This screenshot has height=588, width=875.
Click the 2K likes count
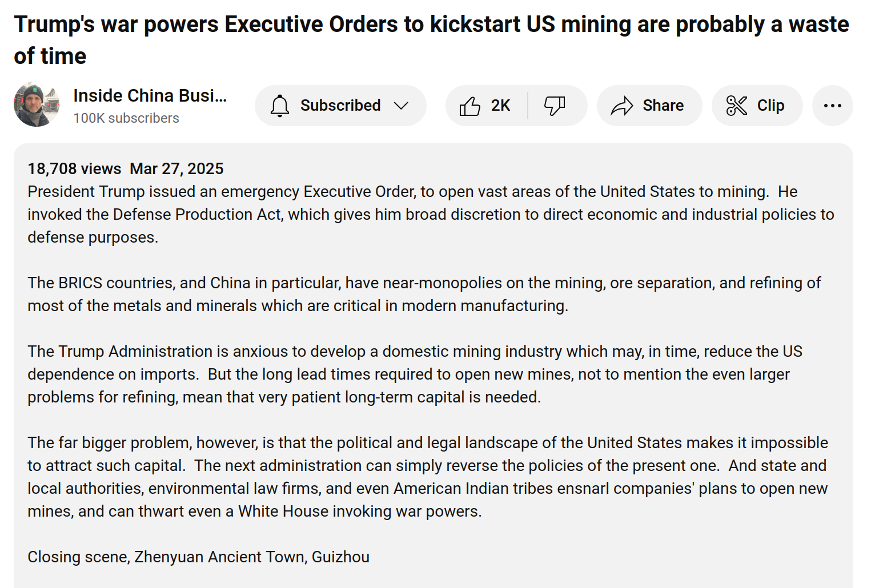click(x=500, y=106)
